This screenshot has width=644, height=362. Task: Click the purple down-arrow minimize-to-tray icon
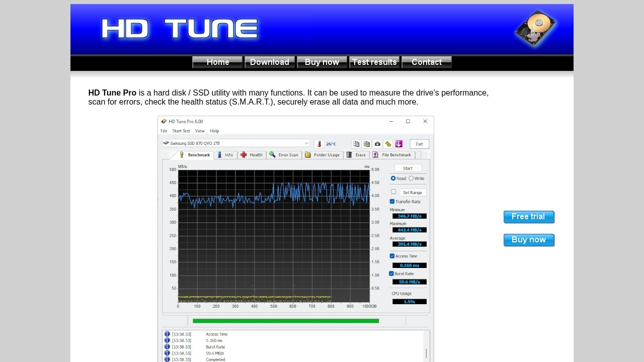(399, 144)
